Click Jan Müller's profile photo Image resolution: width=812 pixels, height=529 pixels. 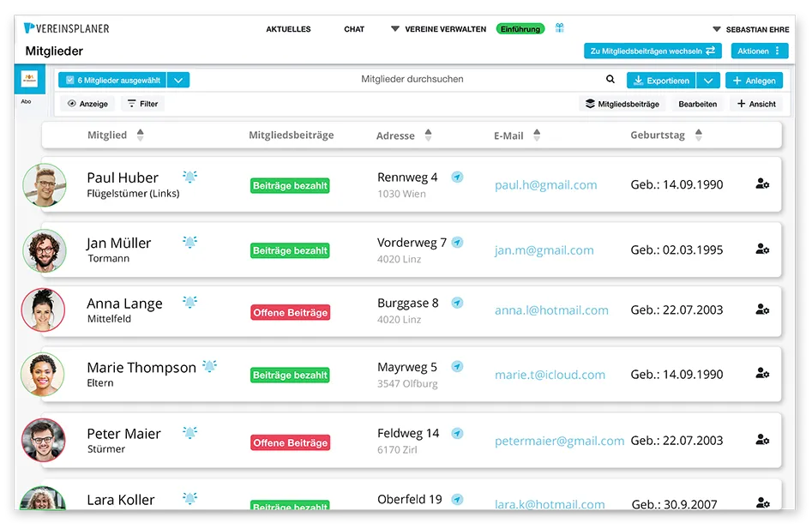click(45, 250)
